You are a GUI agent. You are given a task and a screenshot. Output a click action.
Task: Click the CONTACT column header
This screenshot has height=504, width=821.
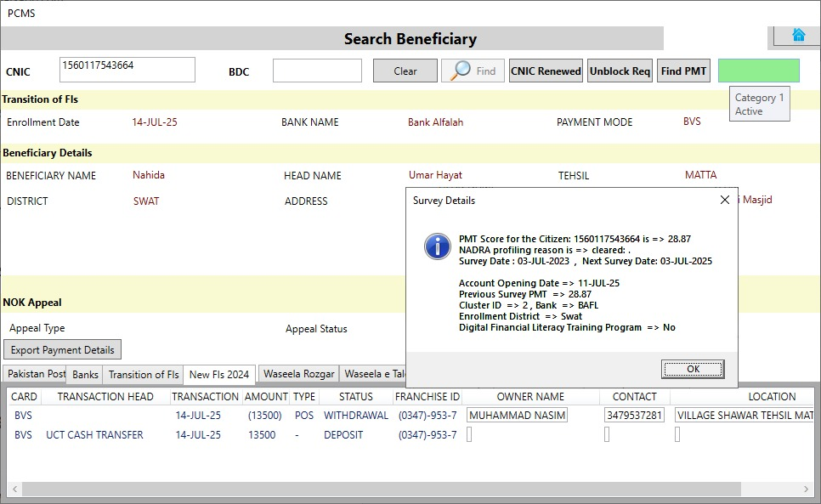(635, 397)
